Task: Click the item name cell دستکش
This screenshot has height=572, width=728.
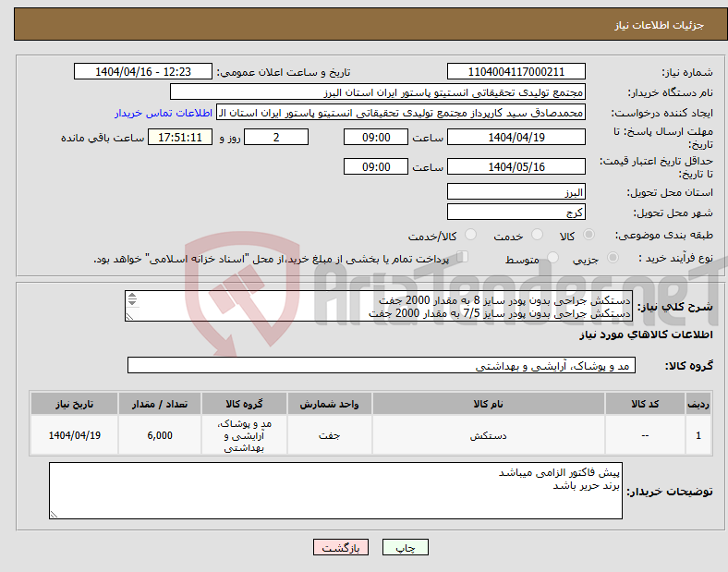Action: 488,435
